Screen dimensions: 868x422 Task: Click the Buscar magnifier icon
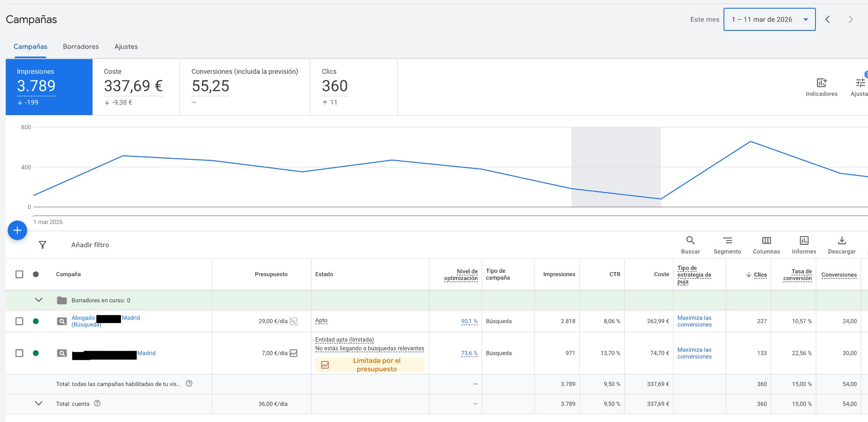pyautogui.click(x=690, y=241)
